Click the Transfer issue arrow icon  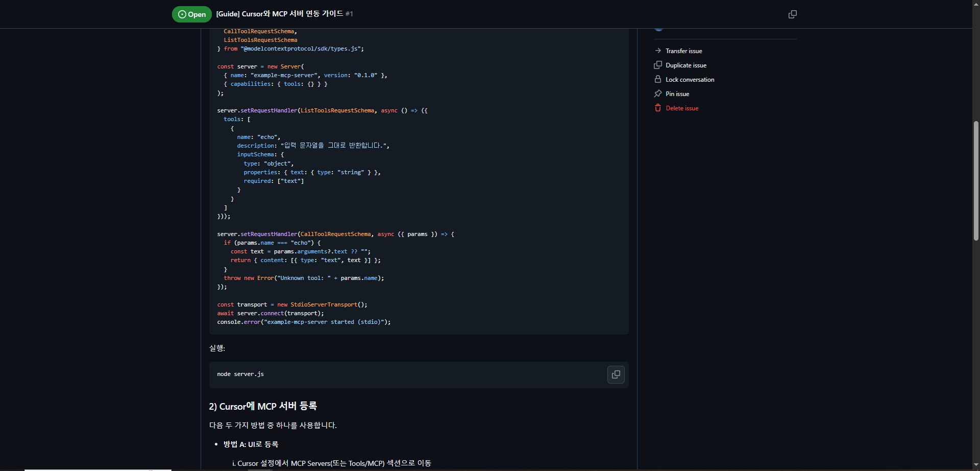658,51
